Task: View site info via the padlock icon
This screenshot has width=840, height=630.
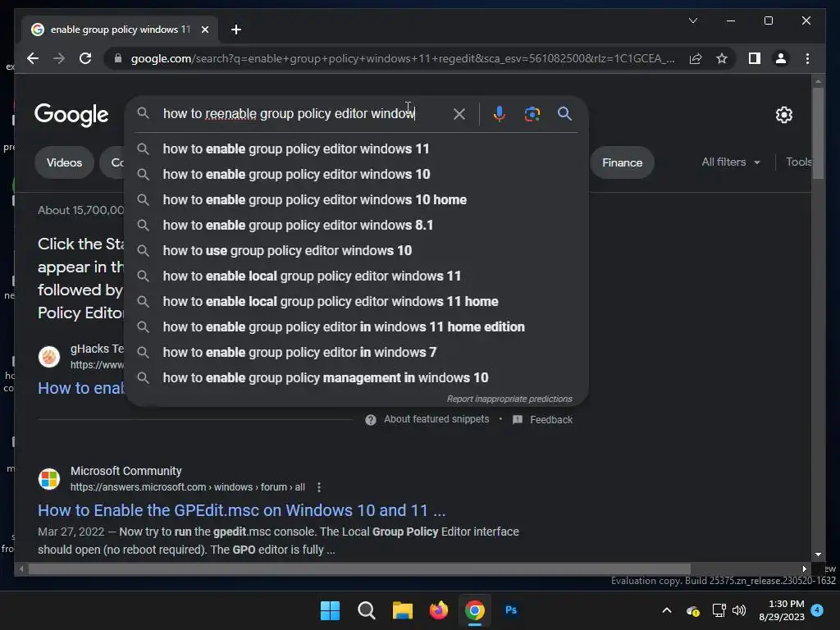Action: [x=118, y=58]
